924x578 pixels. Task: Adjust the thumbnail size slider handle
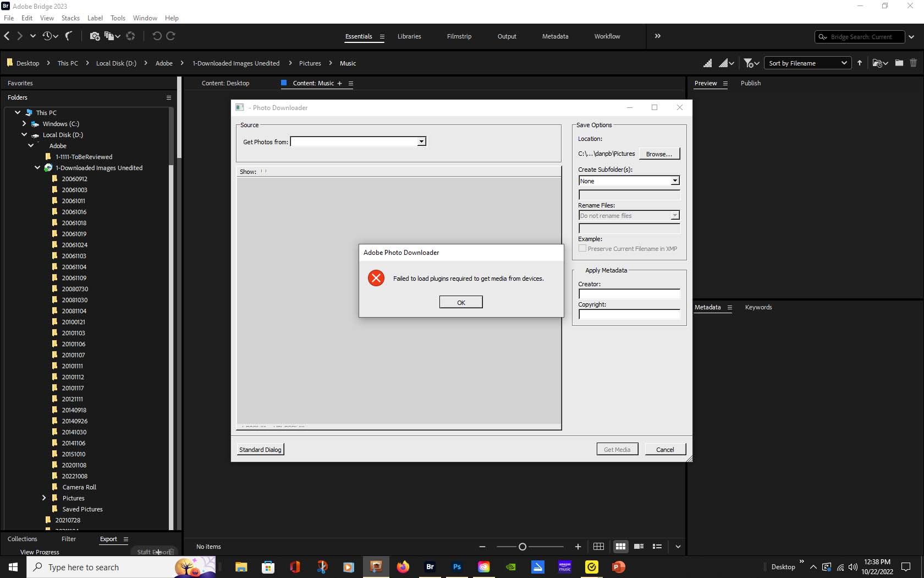pos(522,547)
